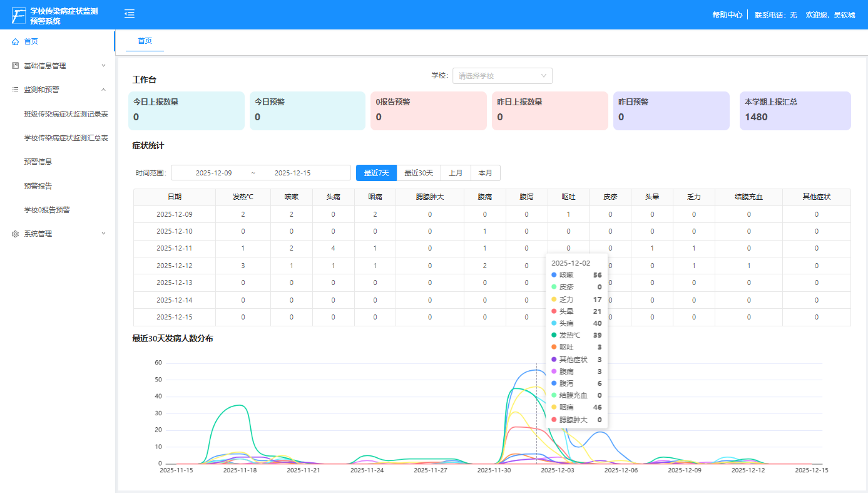Switch to the 首页 tab

pyautogui.click(x=145, y=41)
